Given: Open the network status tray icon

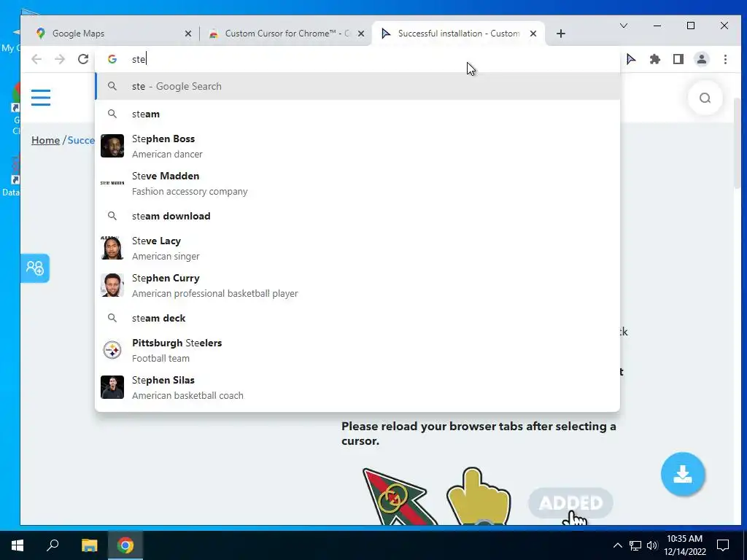Looking at the screenshot, I should pos(635,545).
